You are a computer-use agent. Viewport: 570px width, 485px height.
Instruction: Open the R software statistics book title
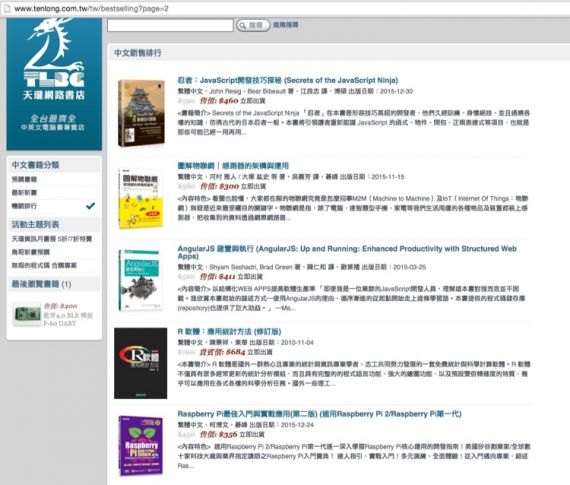coord(229,332)
